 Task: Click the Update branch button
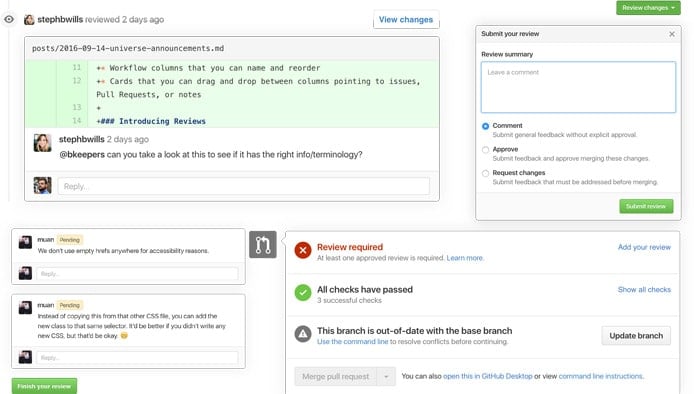tap(636, 336)
